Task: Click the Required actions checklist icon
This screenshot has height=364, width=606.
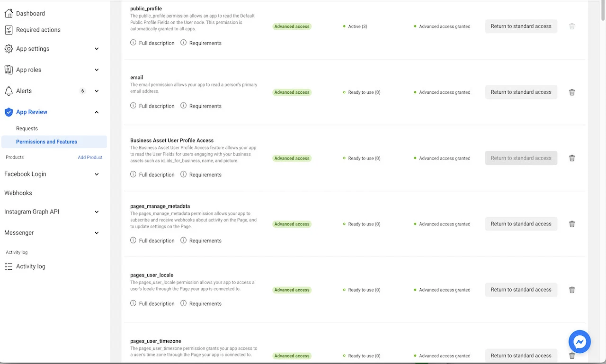Action: pos(9,30)
